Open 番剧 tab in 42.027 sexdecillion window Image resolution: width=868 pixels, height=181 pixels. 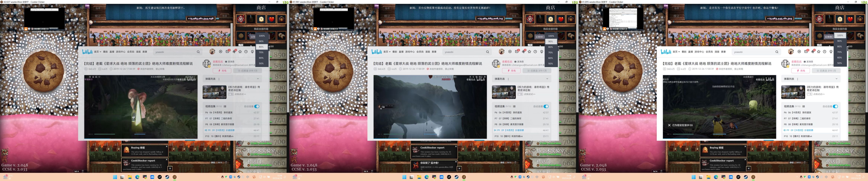click(x=105, y=52)
